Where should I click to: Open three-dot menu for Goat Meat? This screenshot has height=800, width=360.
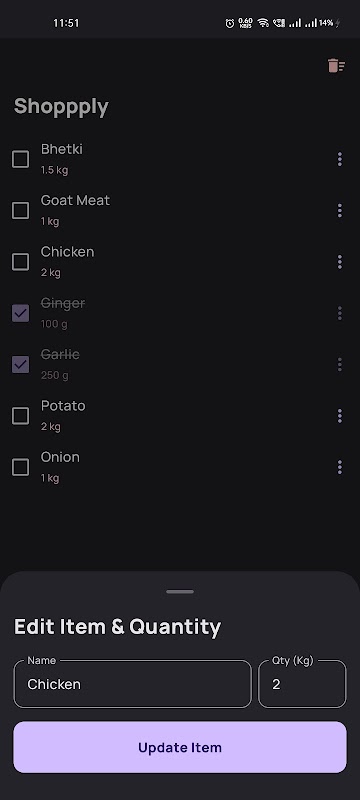point(340,210)
